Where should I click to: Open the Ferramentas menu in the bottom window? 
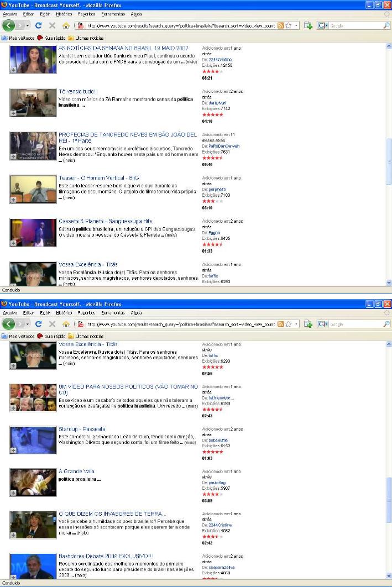click(113, 313)
